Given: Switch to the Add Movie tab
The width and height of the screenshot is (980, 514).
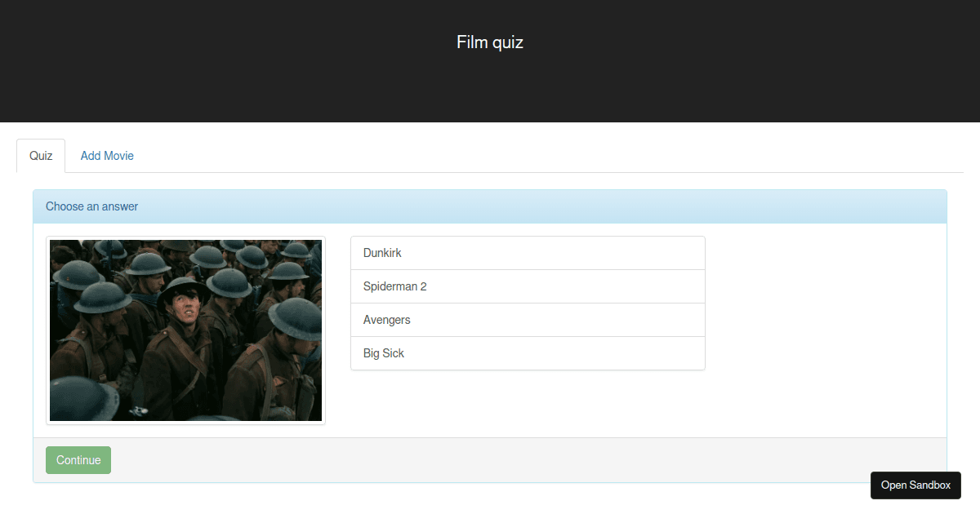Looking at the screenshot, I should [107, 156].
